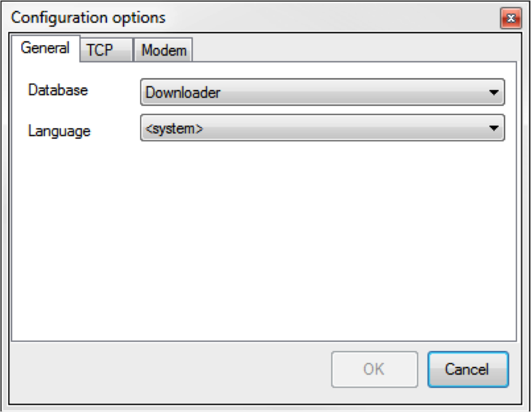Image resolution: width=532 pixels, height=412 pixels.
Task: Select the General tab
Action: tap(45, 49)
